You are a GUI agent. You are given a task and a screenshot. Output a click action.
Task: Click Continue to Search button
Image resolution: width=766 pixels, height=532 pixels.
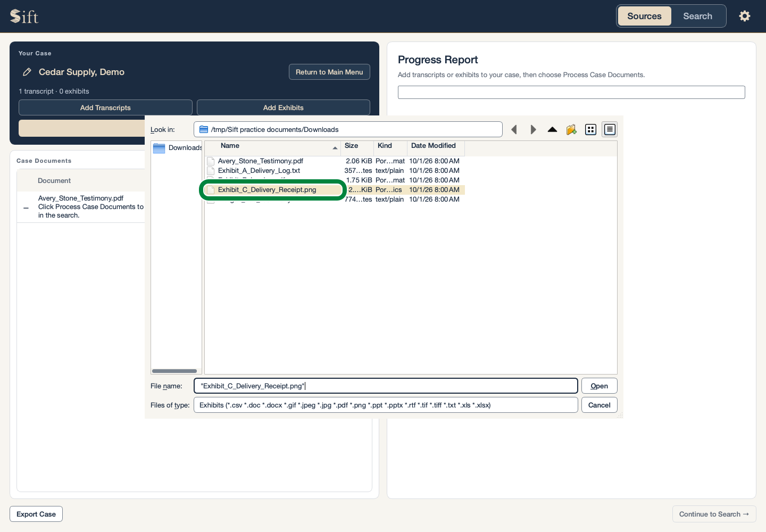tap(714, 514)
